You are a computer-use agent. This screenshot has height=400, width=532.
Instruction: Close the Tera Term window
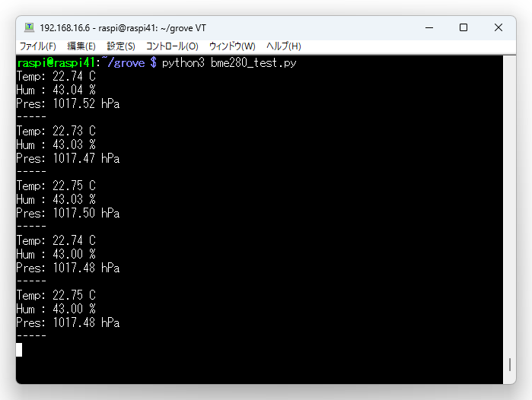point(499,27)
